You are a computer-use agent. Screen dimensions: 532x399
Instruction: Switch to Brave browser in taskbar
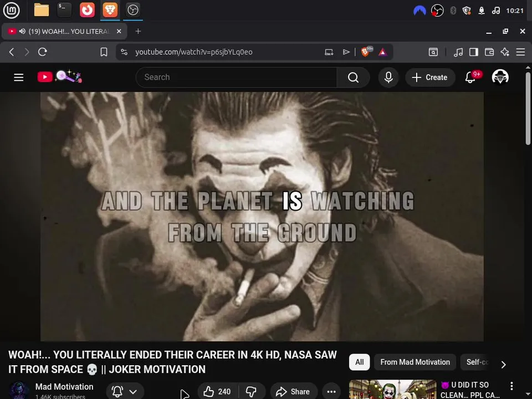point(110,10)
